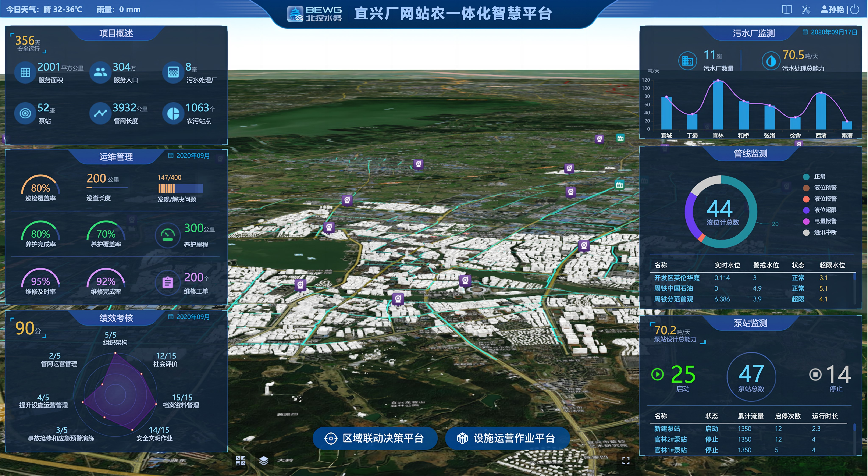The height and width of the screenshot is (476, 868).
Task: Open 区域联动决策平台
Action: 375,438
